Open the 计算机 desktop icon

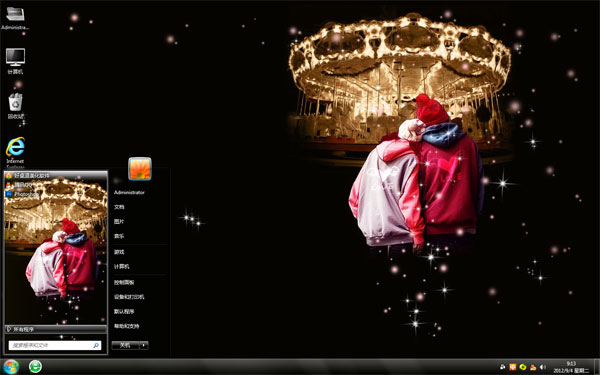click(15, 61)
